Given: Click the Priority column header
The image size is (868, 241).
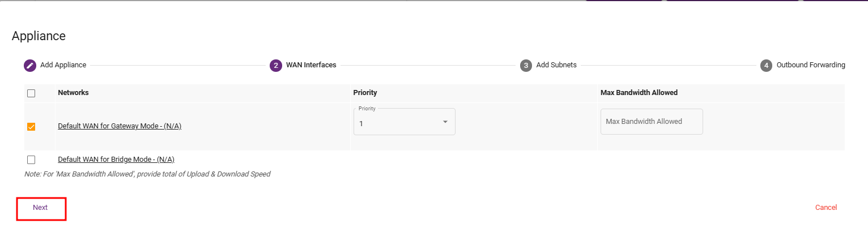Looking at the screenshot, I should point(365,93).
